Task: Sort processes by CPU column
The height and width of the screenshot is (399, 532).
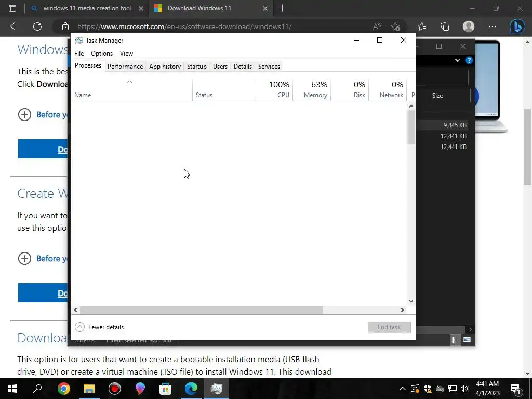Action: tap(274, 90)
